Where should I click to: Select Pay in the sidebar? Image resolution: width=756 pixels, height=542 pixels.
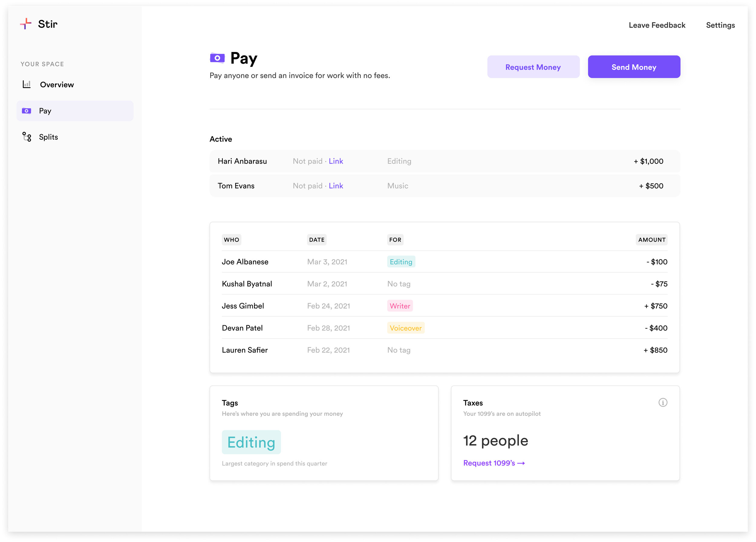point(75,111)
